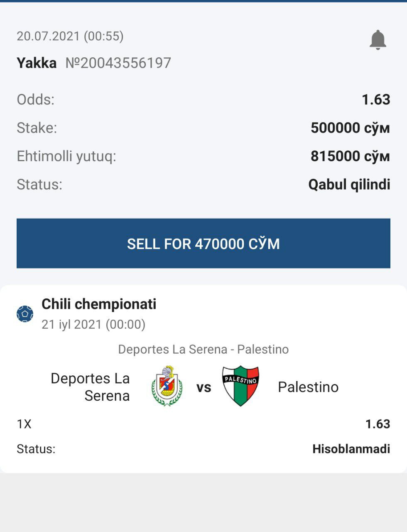Screen dimensions: 407x532
Task: Tap the 815000 сўм potential winnings
Action: [x=350, y=156]
